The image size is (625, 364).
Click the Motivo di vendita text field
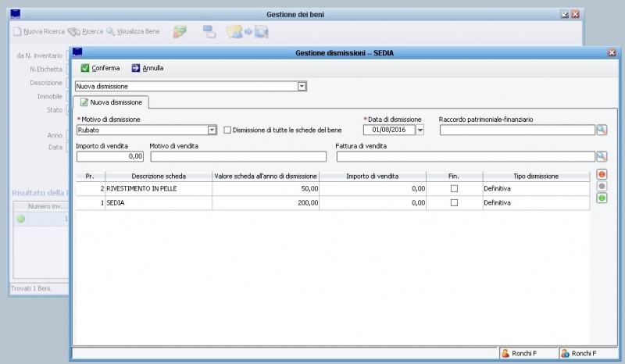tap(238, 156)
